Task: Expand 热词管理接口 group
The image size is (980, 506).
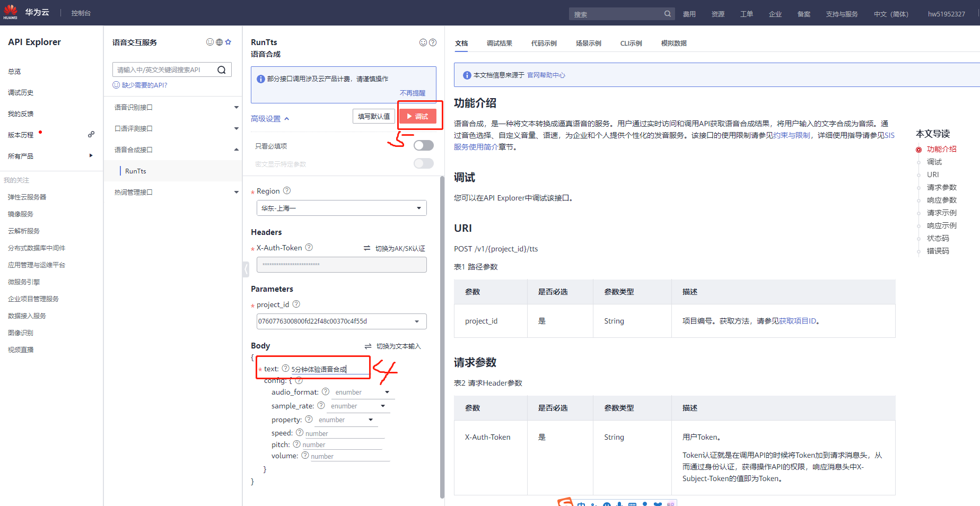Action: (237, 192)
